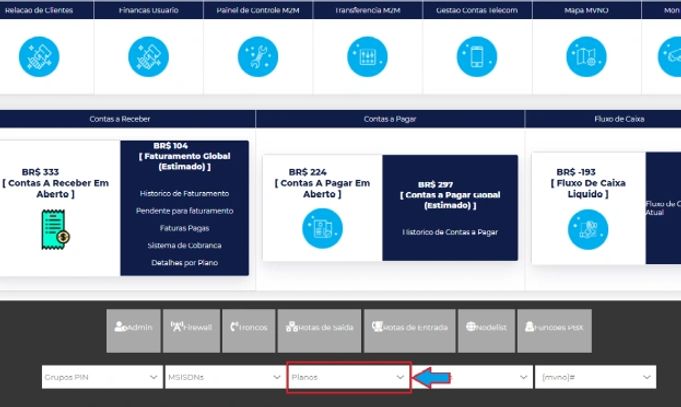Image resolution: width=681 pixels, height=407 pixels.
Task: Click the BR$ 104 Faturamento Global (Estimado) heading
Action: tap(185, 156)
